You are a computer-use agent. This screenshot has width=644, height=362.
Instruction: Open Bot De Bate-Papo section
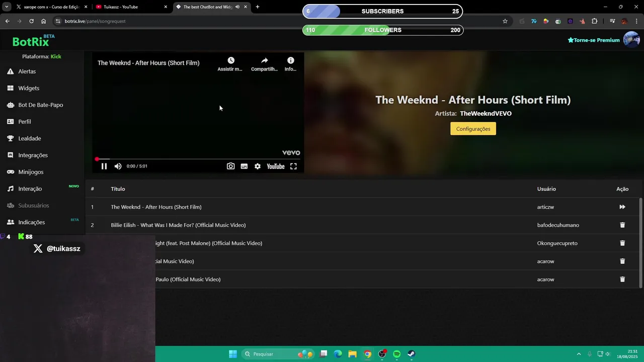(x=40, y=105)
